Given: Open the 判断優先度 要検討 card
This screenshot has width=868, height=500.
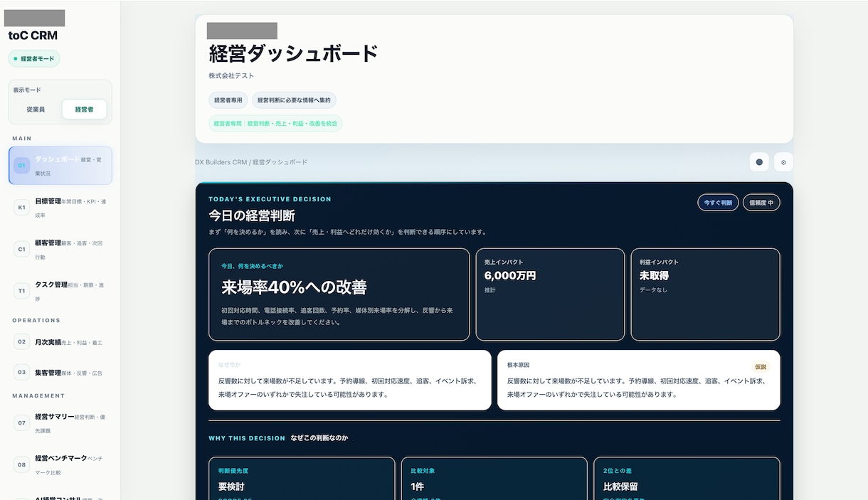Looking at the screenshot, I should (x=302, y=478).
